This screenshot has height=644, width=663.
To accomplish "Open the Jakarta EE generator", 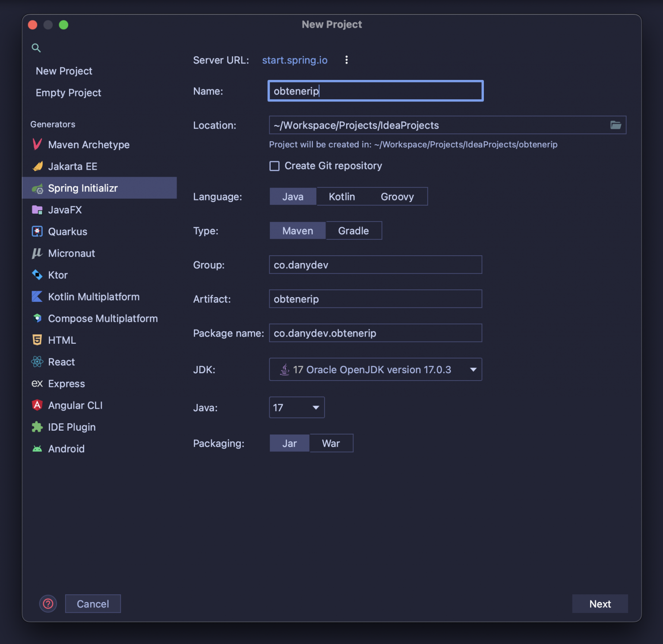I will (x=73, y=166).
